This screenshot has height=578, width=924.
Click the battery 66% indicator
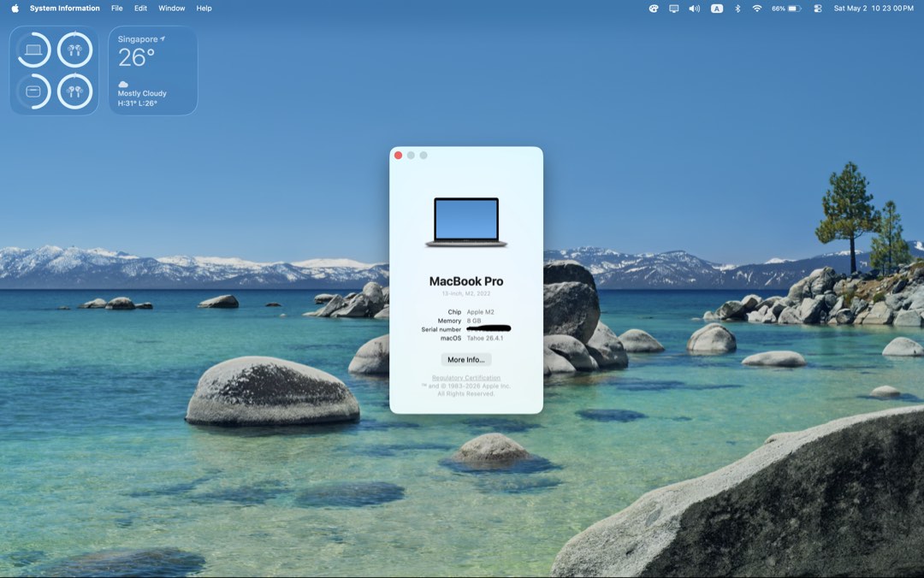[787, 9]
